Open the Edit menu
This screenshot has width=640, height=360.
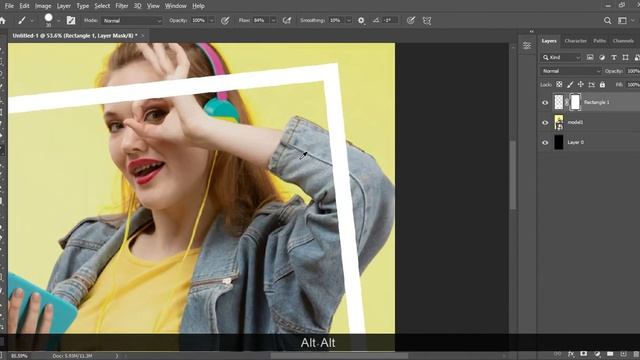[24, 6]
